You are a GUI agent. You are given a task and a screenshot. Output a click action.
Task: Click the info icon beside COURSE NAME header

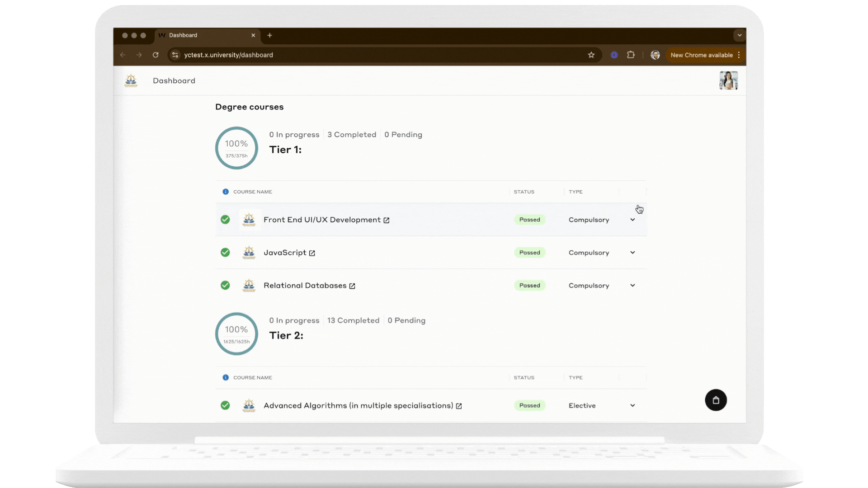(x=225, y=192)
